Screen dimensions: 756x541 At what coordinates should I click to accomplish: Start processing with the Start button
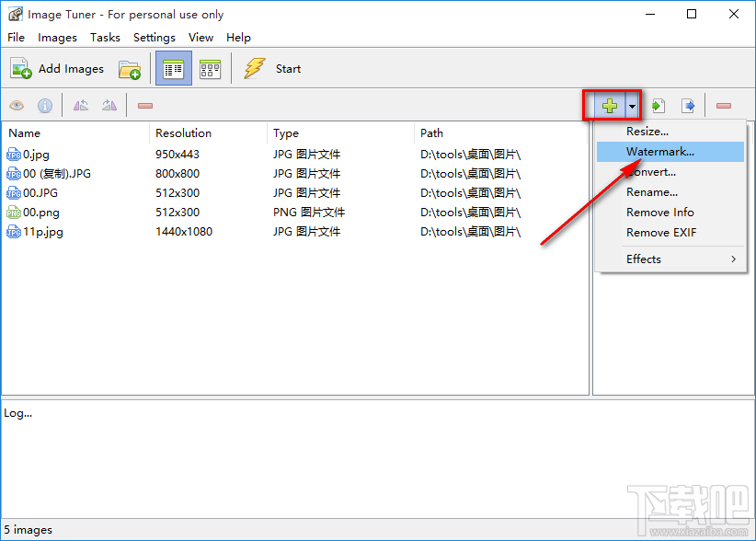pyautogui.click(x=273, y=68)
